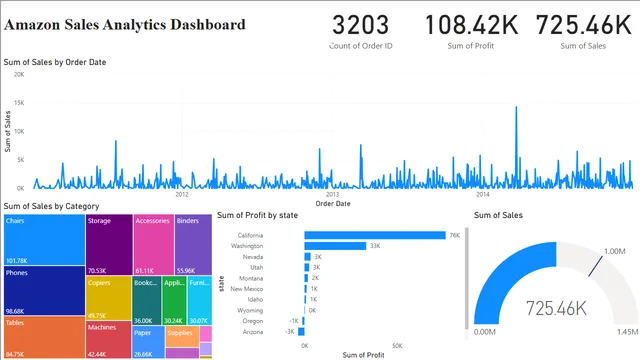Select the Montana profit bar
Image resolution: width=640 pixels, height=360 pixels.
point(306,278)
